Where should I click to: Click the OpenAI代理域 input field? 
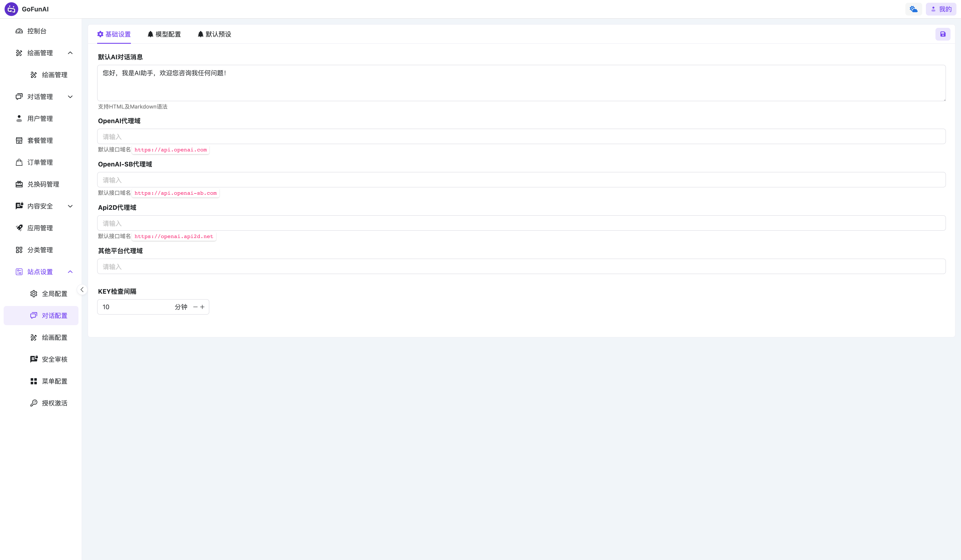pyautogui.click(x=521, y=137)
